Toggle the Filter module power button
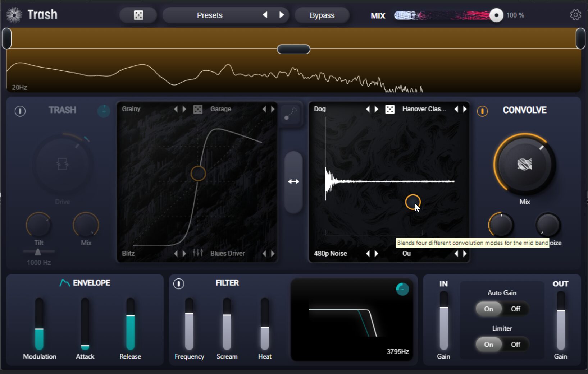The height and width of the screenshot is (374, 588). [x=179, y=284]
